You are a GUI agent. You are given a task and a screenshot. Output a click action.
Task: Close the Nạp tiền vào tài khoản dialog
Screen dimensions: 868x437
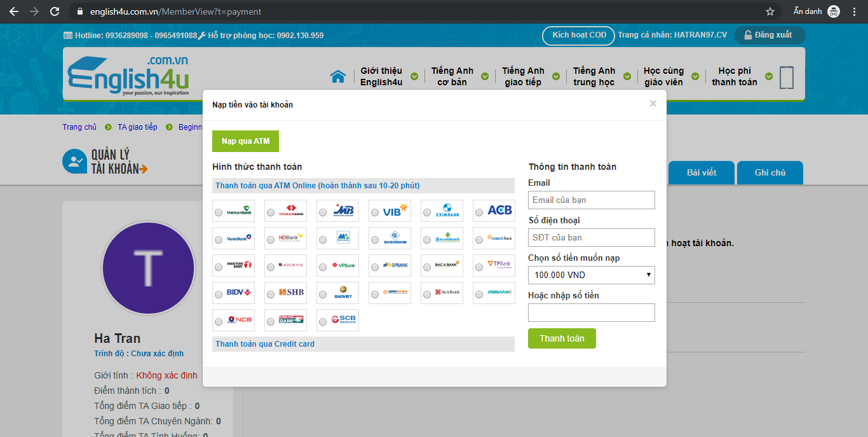[x=653, y=104]
